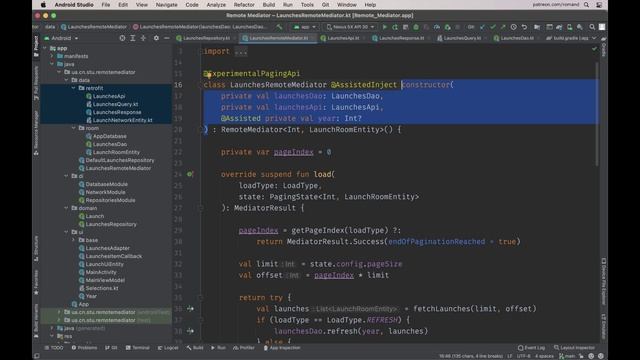Click the Collapse All icon in Project panel
Viewport: 640px width, 360px height.
[x=143, y=38]
